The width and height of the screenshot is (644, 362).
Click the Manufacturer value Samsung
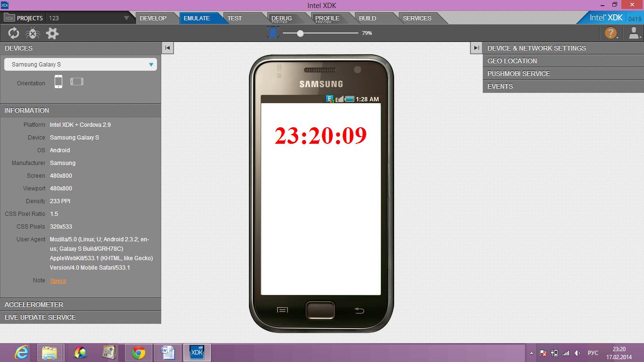(x=63, y=163)
